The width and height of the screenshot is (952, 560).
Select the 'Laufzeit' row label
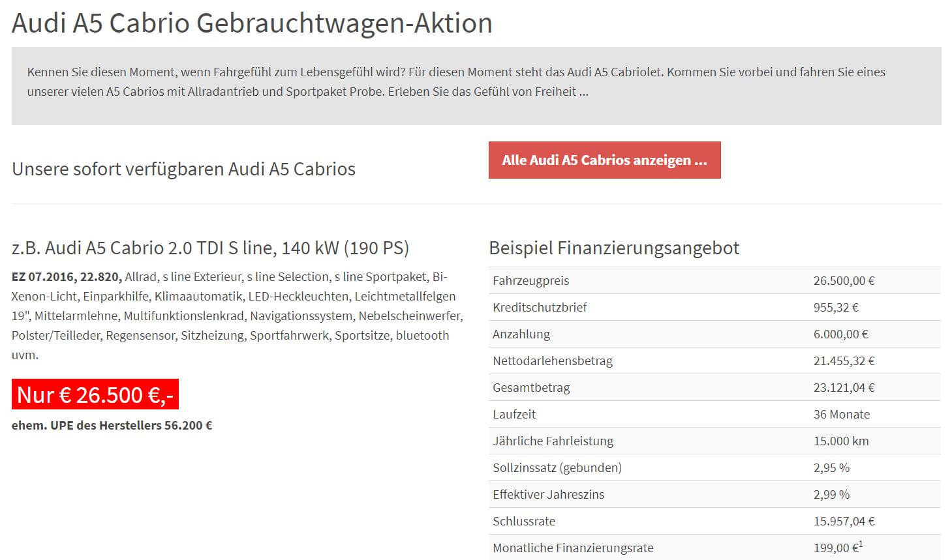click(514, 415)
